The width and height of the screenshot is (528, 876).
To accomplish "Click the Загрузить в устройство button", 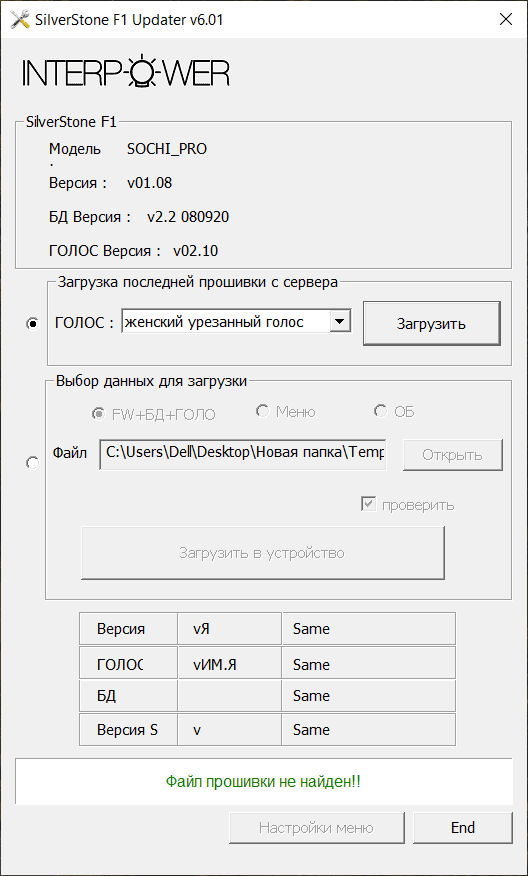I will (263, 553).
